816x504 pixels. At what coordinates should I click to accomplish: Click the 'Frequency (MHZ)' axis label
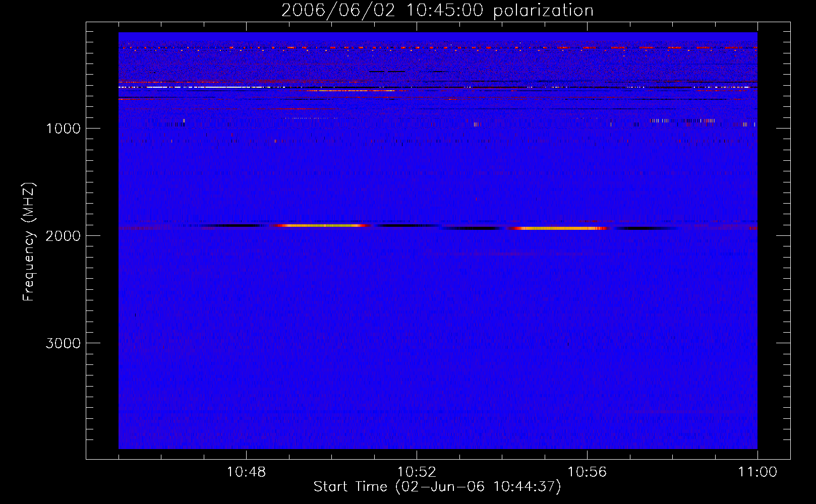pyautogui.click(x=29, y=242)
